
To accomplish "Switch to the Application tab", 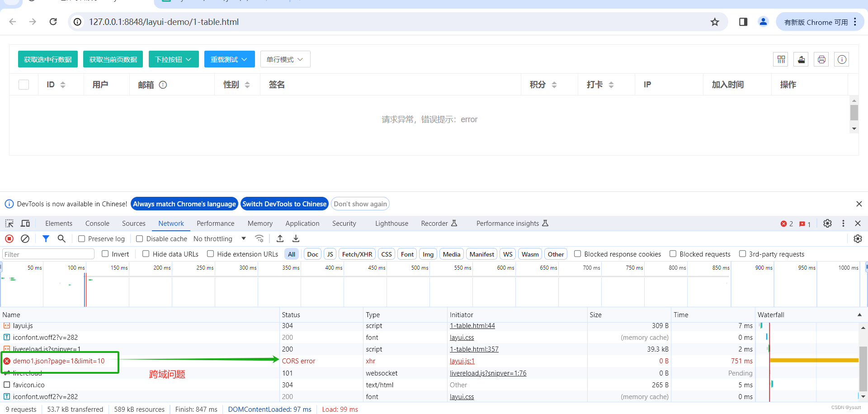I will (x=302, y=224).
